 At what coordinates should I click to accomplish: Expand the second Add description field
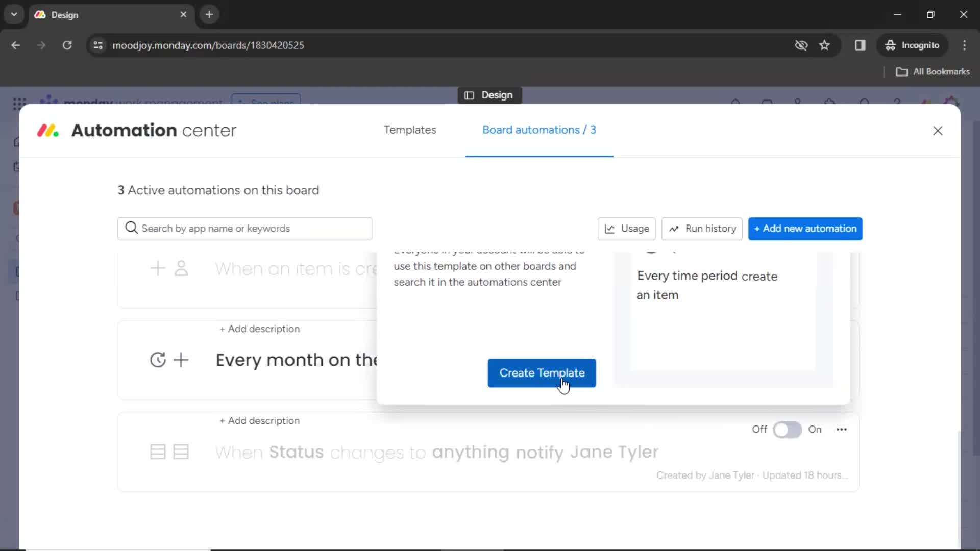258,420
